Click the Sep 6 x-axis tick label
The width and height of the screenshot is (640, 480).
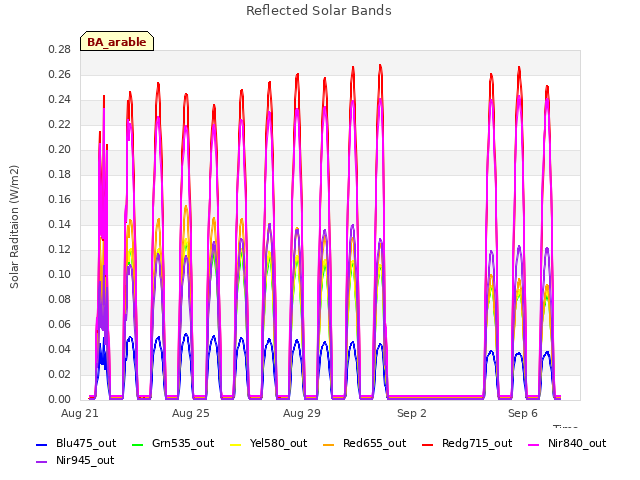pyautogui.click(x=523, y=413)
